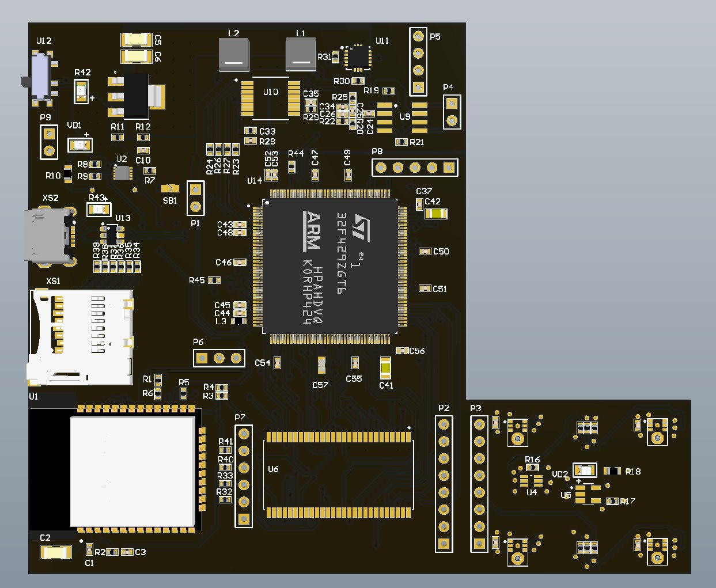The width and height of the screenshot is (716, 588).
Task: Click the U9 SOIC footprint
Action: [402, 117]
